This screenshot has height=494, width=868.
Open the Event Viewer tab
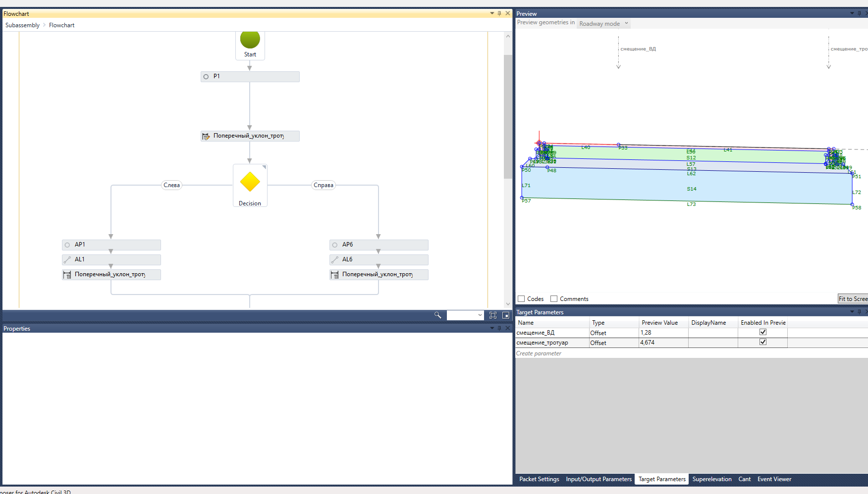(x=774, y=479)
